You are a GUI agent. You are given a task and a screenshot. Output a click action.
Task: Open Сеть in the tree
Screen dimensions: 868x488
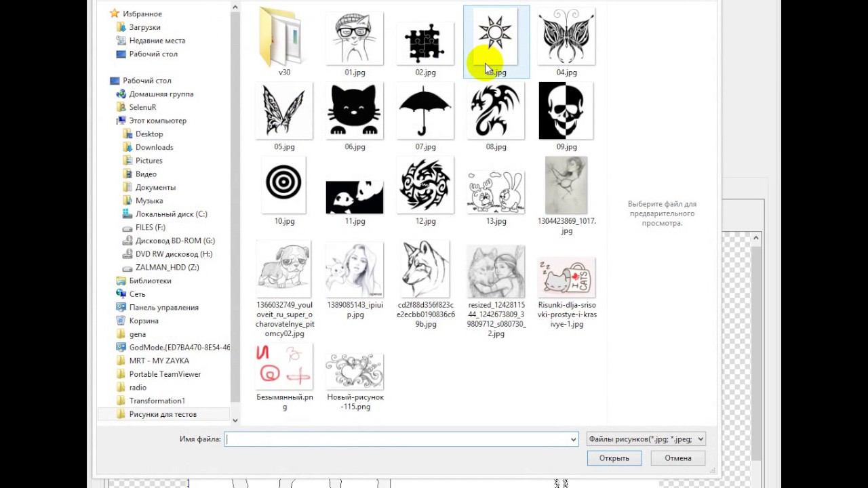(x=137, y=294)
